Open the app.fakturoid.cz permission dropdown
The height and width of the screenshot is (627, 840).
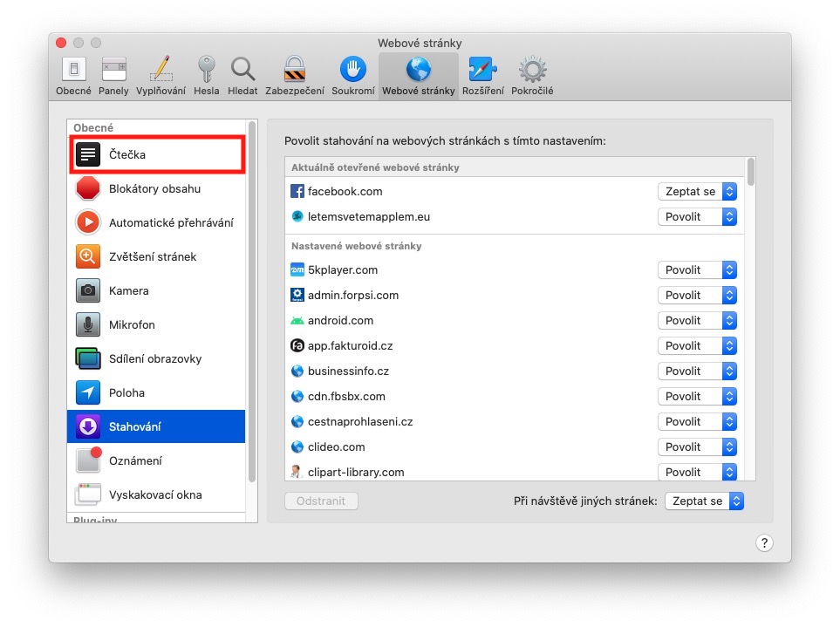[x=697, y=346]
